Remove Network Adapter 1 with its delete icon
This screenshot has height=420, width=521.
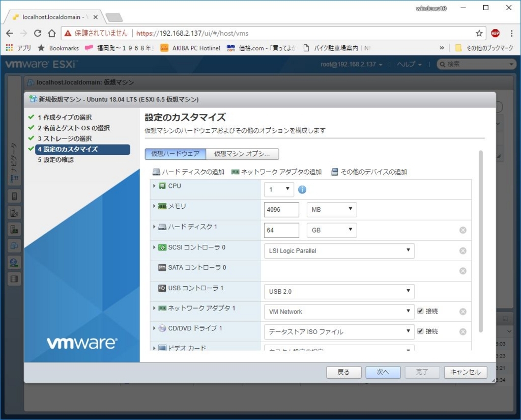463,312
